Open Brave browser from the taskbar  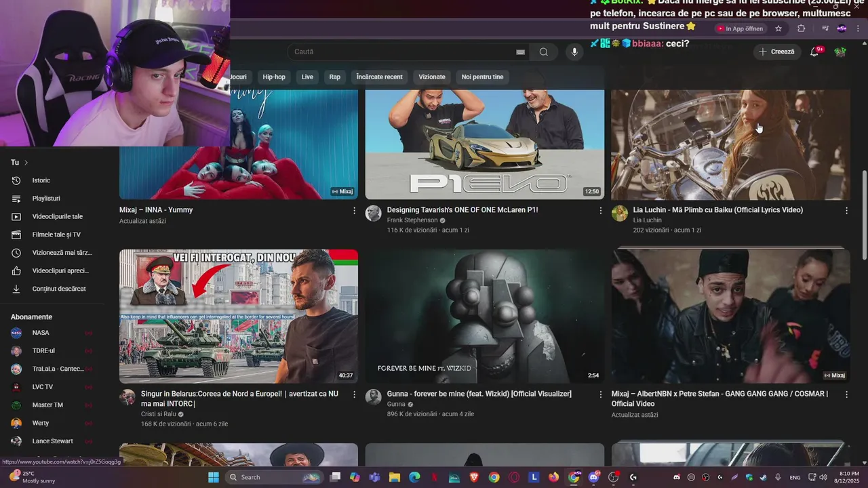(x=474, y=477)
